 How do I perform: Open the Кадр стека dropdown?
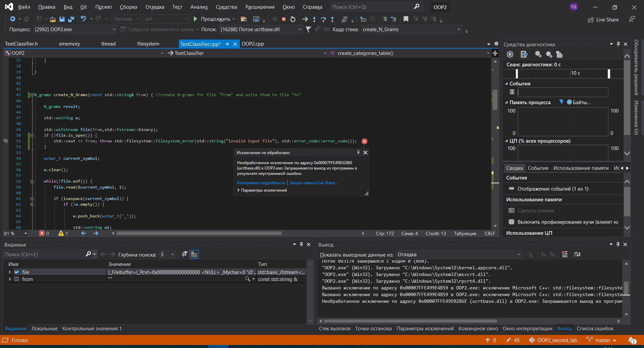tap(459, 29)
